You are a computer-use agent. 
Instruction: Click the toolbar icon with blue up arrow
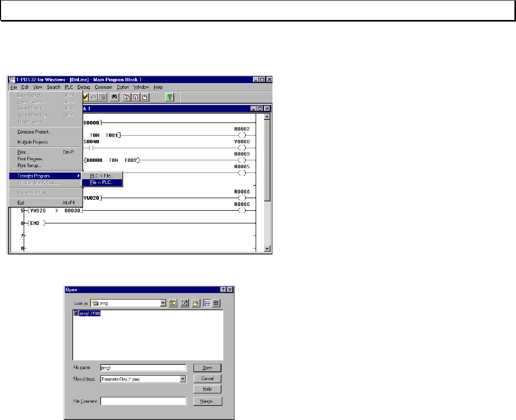(x=136, y=97)
